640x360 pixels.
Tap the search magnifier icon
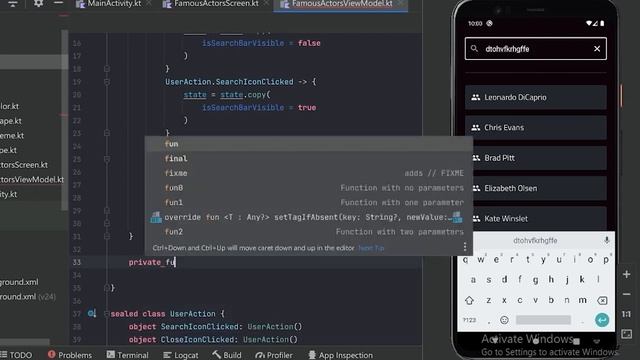474,49
